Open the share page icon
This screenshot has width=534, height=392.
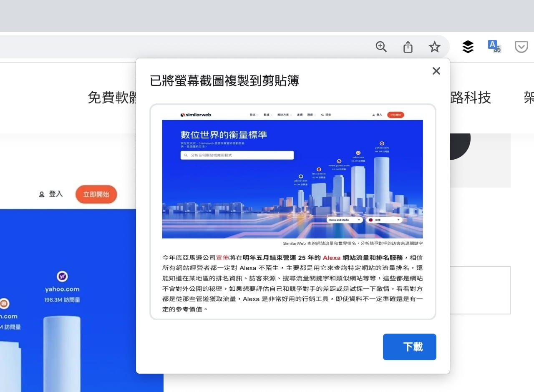[408, 47]
